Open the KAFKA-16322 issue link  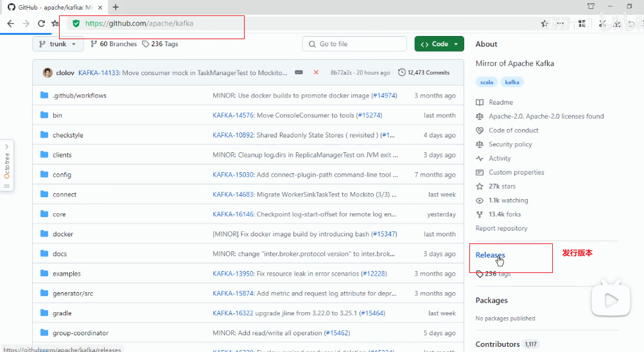point(233,313)
